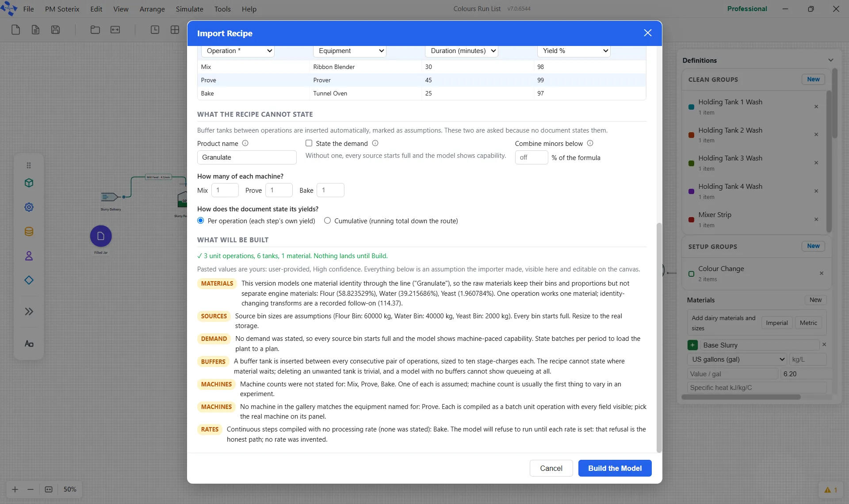
Task: Click the Import Recipe dialog vertical scrollbar
Action: pyautogui.click(x=659, y=338)
